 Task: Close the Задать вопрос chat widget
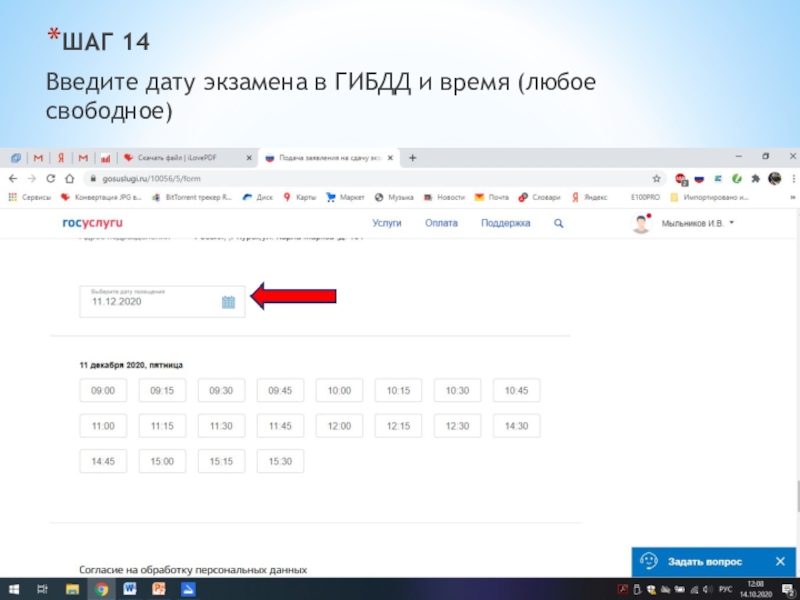point(780,561)
